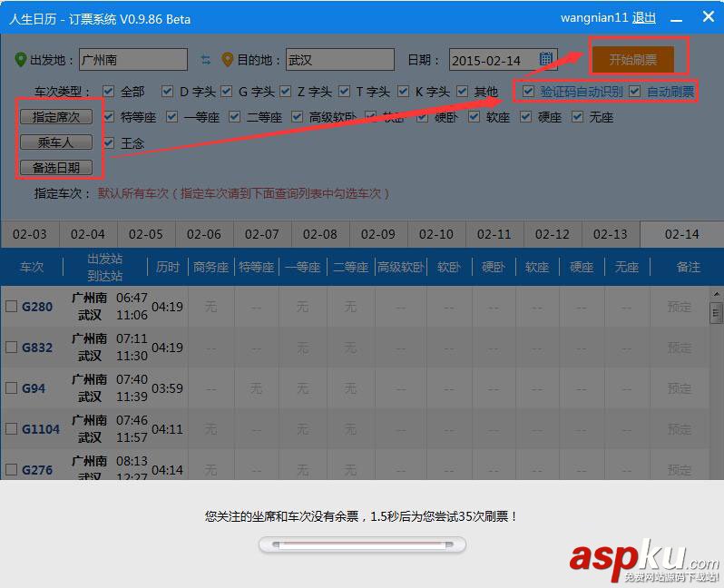
Task: Select train G276 checkbox
Action: 12,470
